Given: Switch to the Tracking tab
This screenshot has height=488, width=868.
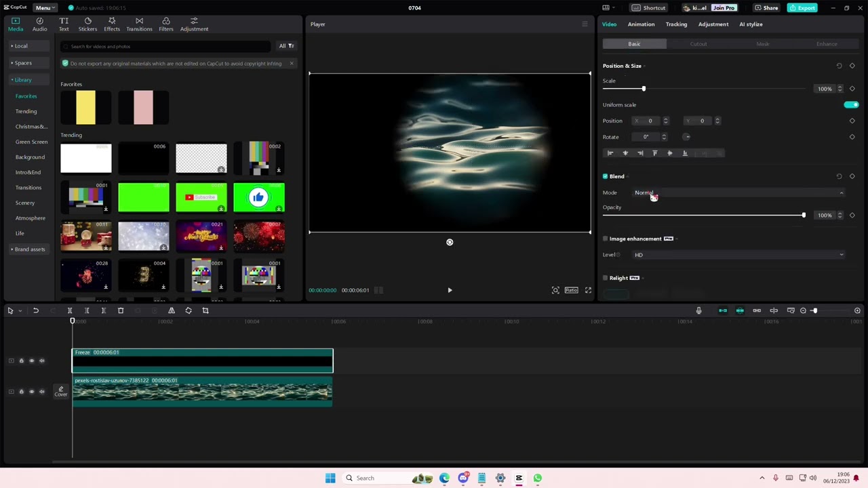Looking at the screenshot, I should coord(676,24).
